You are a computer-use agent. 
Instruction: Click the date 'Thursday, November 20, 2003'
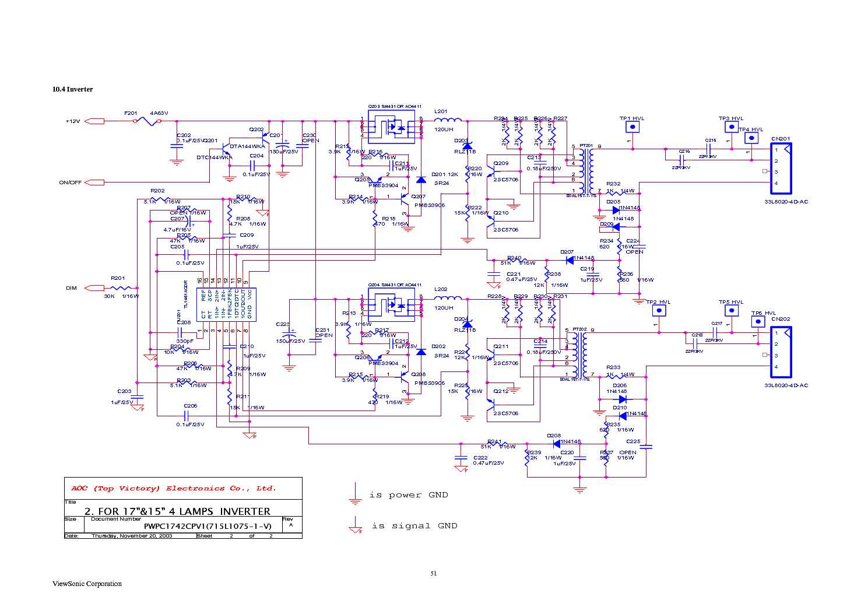click(132, 536)
